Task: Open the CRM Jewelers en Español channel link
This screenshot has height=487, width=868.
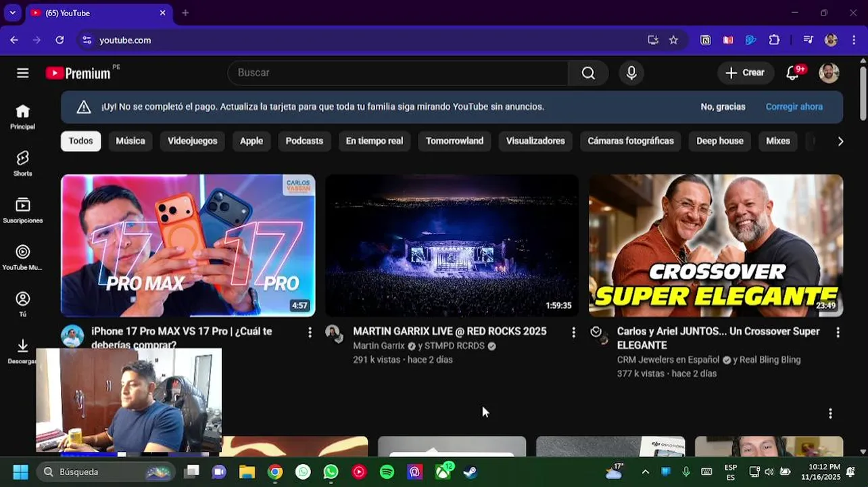Action: pyautogui.click(x=668, y=360)
